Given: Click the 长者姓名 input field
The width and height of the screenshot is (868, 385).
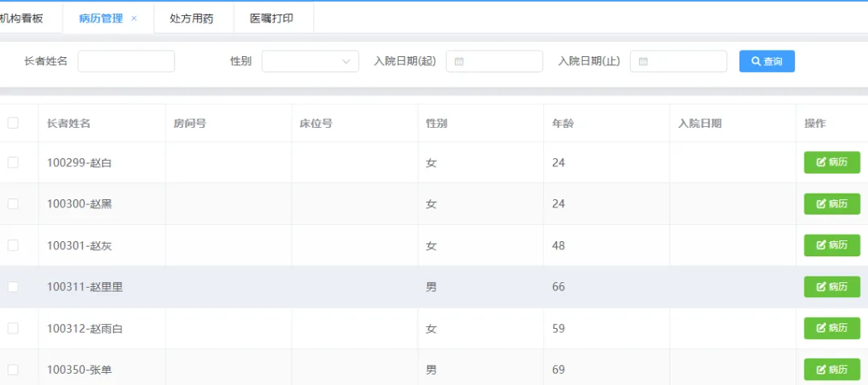Looking at the screenshot, I should [x=126, y=62].
